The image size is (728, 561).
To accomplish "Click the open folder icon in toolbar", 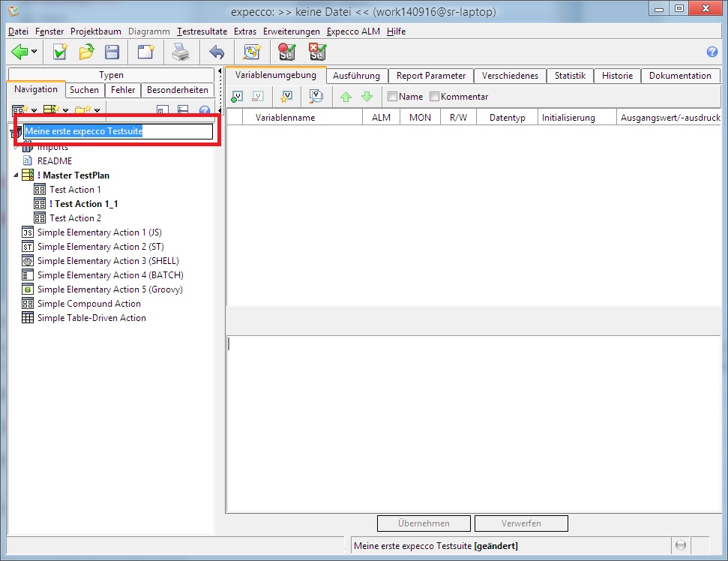I will click(x=86, y=52).
